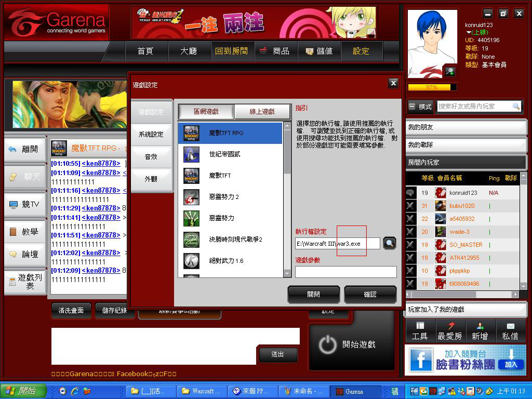Choose 魔獸TFT in the game list
Screen dimensions: 532x399
[x=230, y=176]
